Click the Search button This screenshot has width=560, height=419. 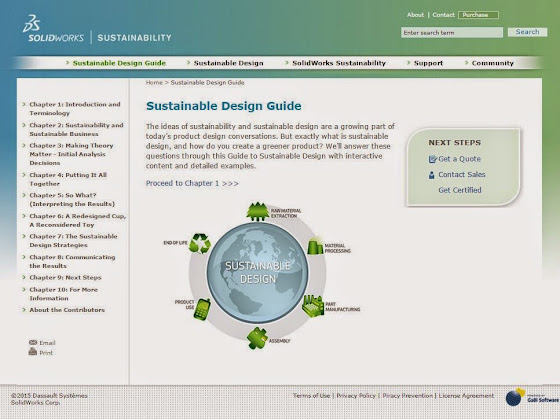tap(528, 32)
